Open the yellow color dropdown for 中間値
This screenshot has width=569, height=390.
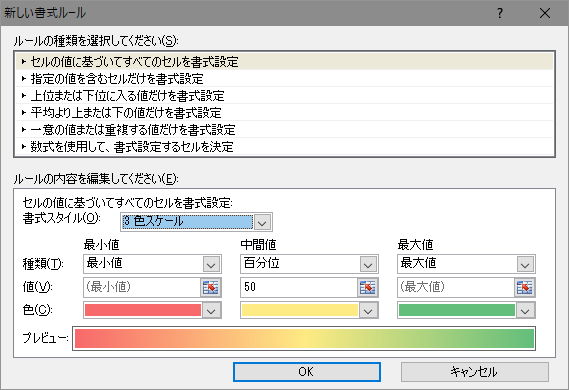coord(368,311)
